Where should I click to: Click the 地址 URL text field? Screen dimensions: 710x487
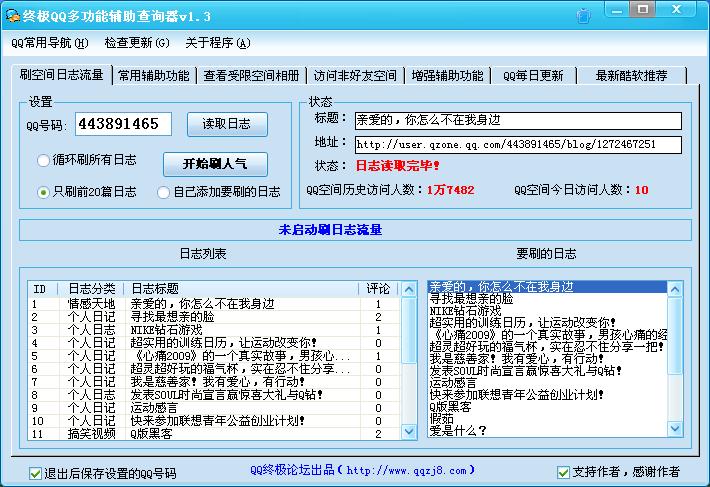point(518,145)
